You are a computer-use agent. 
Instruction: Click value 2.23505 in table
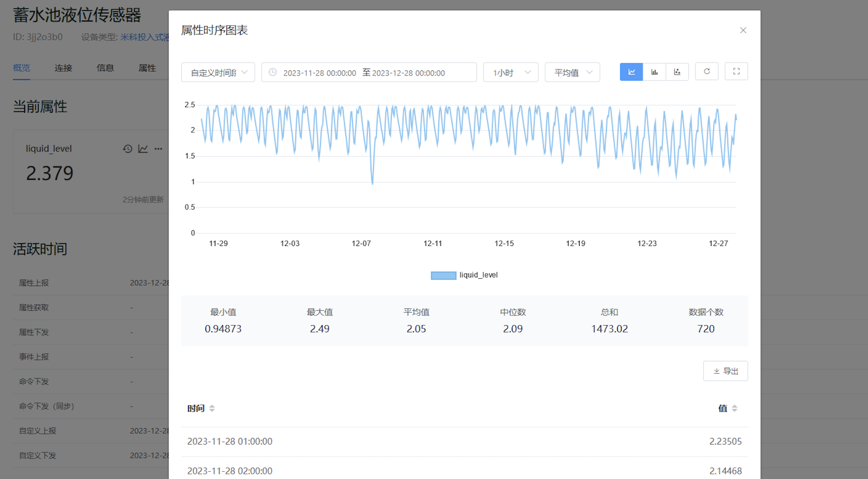pos(725,441)
